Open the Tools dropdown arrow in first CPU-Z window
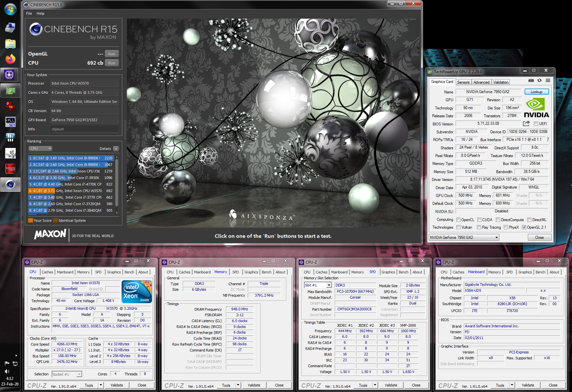Viewport: 572px width, 392px height. pos(101,385)
